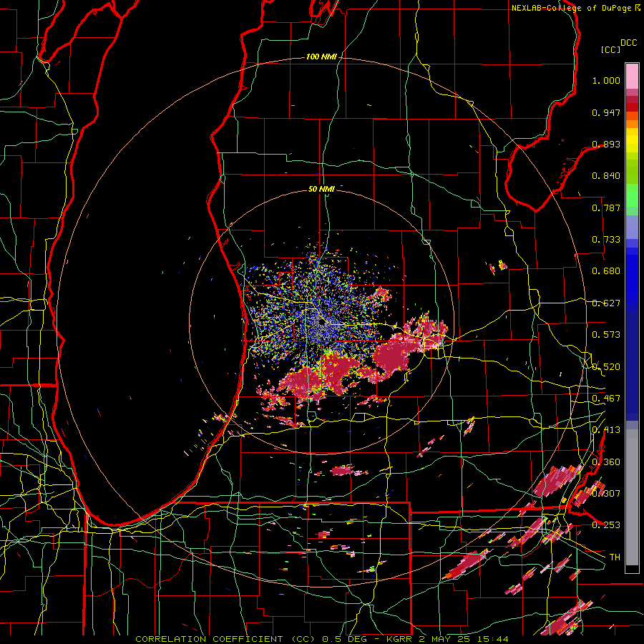Viewport: 644px width, 644px height.
Task: Click the 0.627 scale value
Action: (606, 303)
